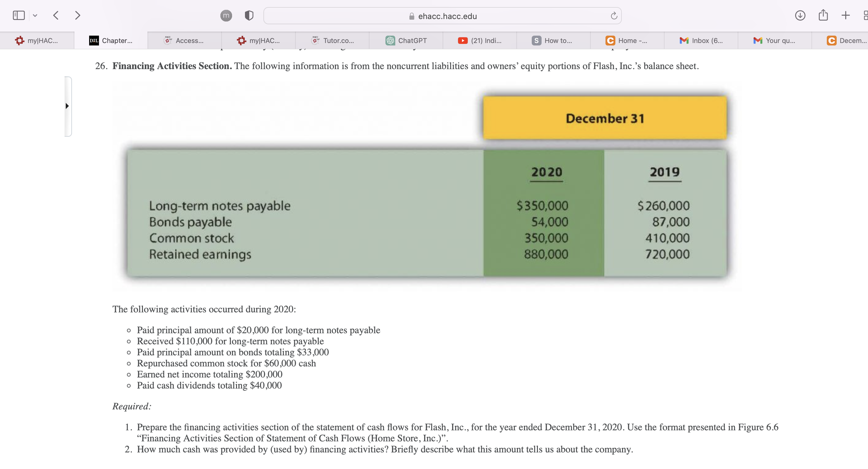Switch to the Chapter... D2L tab

point(111,41)
